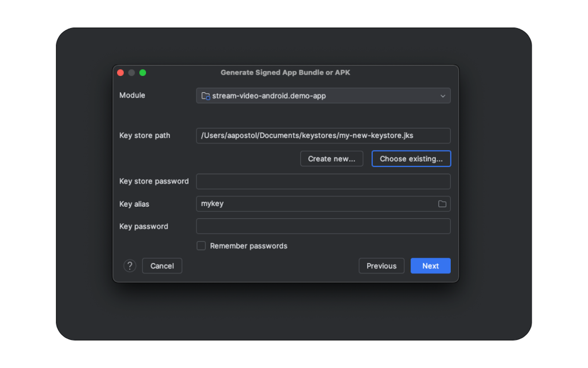Click the chevron on the Module selector

pyautogui.click(x=443, y=96)
